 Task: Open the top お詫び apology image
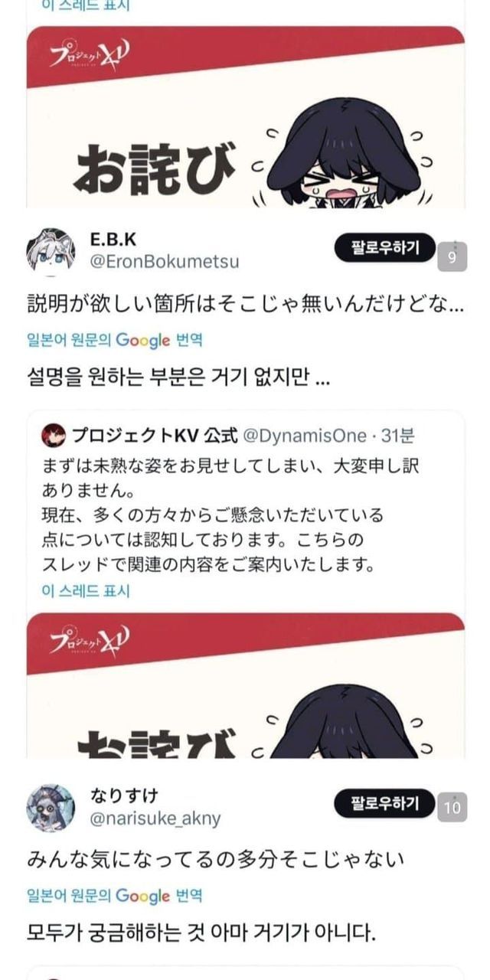tap(246, 116)
